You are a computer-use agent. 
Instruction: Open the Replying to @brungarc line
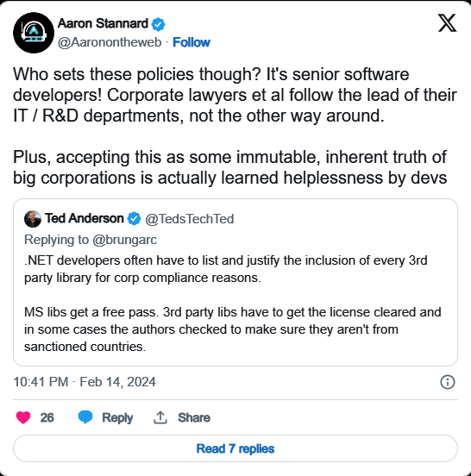click(x=91, y=240)
